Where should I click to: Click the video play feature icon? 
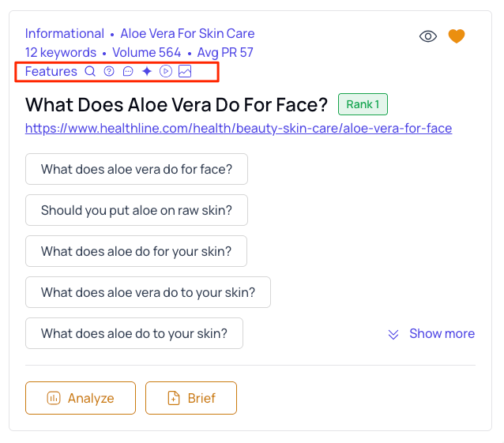tap(166, 71)
